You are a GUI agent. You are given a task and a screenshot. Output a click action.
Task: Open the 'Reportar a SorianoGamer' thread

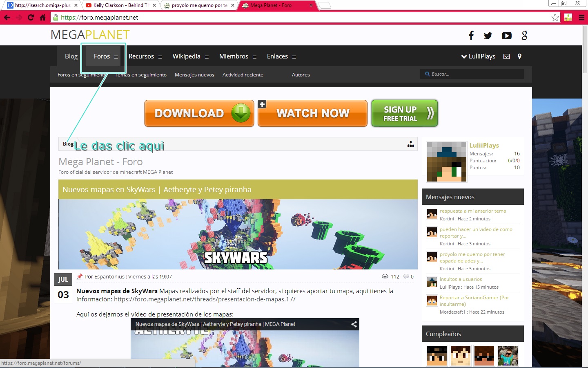pos(474,301)
